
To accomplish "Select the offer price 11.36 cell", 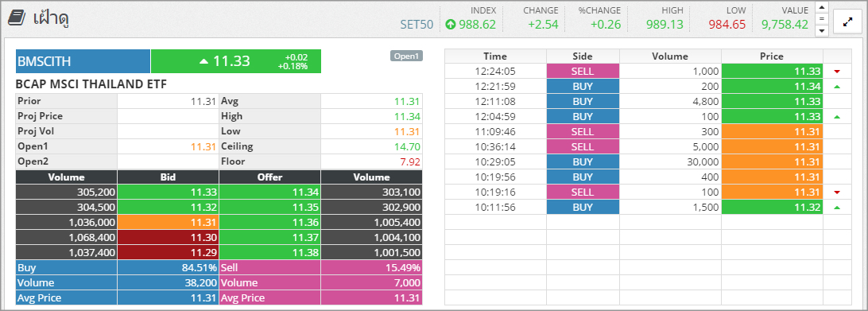I will [270, 222].
